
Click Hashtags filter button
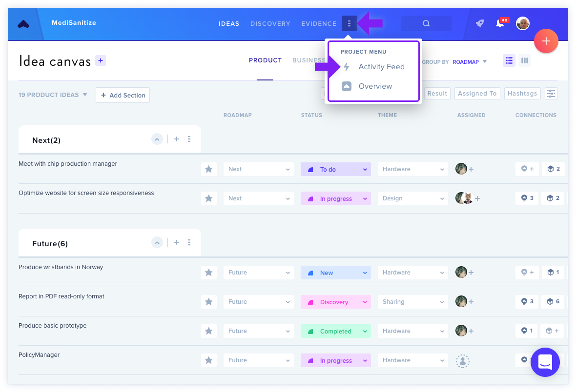[522, 94]
